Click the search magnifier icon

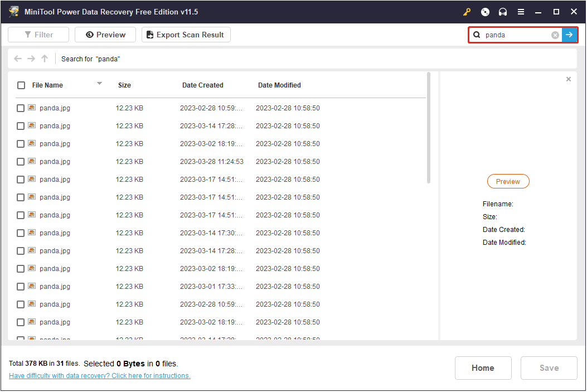(478, 35)
